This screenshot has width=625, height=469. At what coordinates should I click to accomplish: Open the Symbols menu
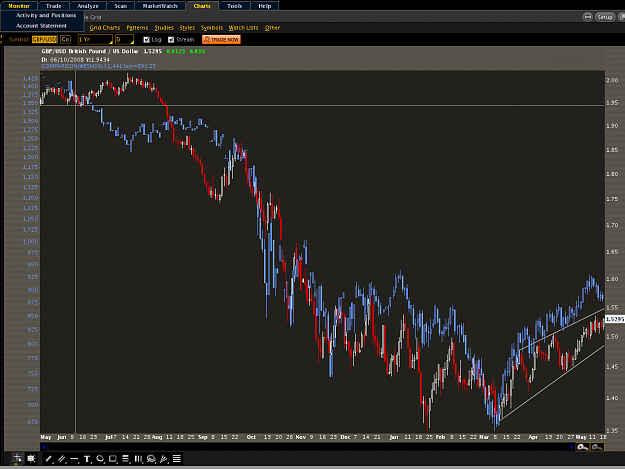tap(212, 27)
